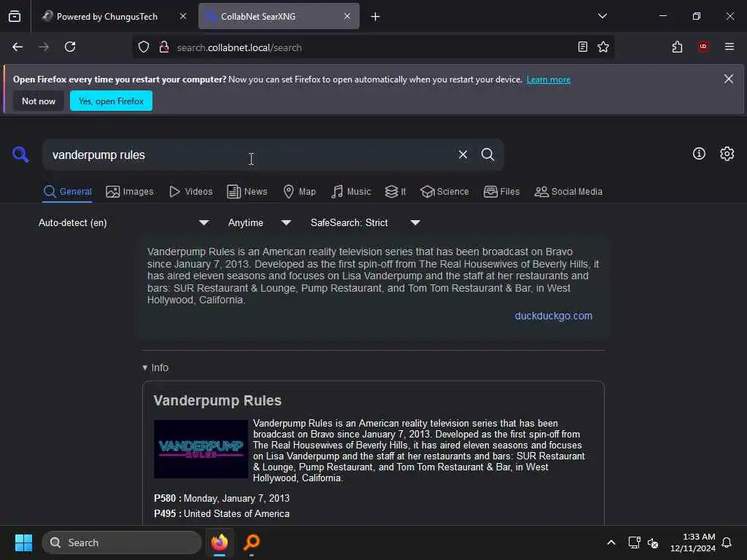
Task: Open Social Media search category
Action: [568, 192]
